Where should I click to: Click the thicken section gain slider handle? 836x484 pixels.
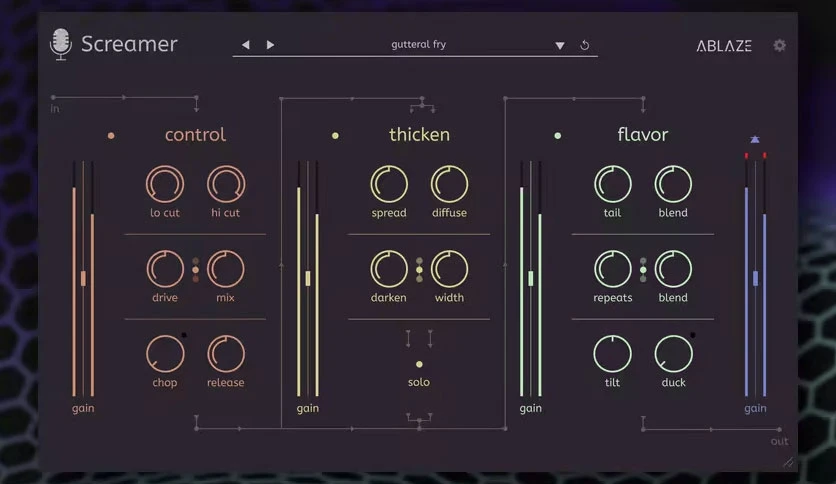[x=308, y=278]
